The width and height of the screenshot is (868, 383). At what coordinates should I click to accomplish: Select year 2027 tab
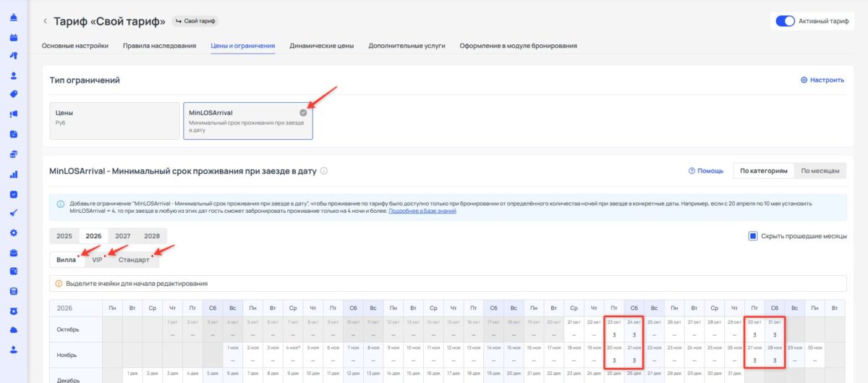(x=123, y=236)
